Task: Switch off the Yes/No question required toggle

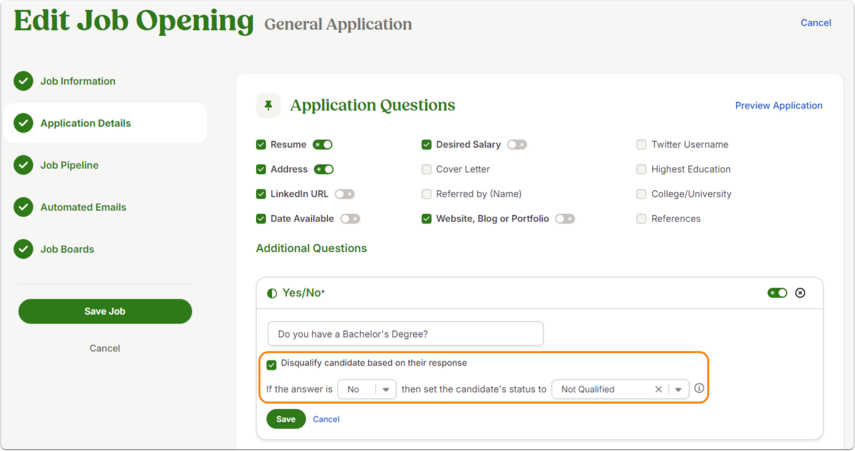Action: (777, 293)
